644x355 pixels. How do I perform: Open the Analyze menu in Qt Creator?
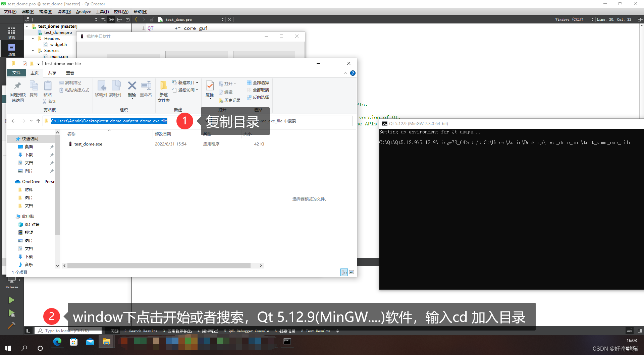(84, 12)
